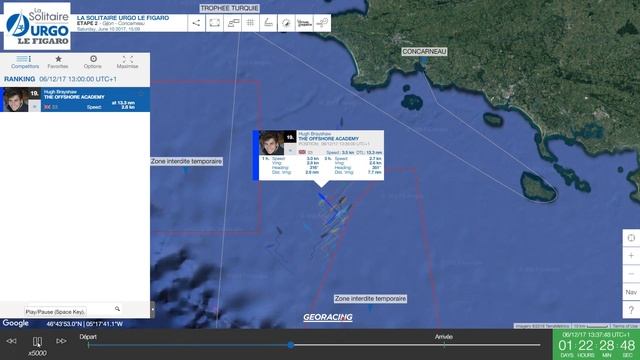Zoom in the map with plus button
This screenshot has height=360, width=640.
(631, 256)
